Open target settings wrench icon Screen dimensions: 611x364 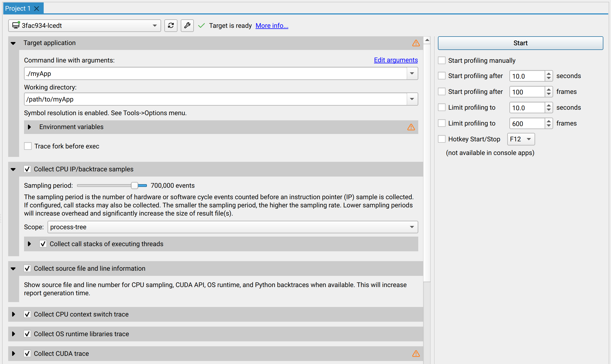click(187, 26)
